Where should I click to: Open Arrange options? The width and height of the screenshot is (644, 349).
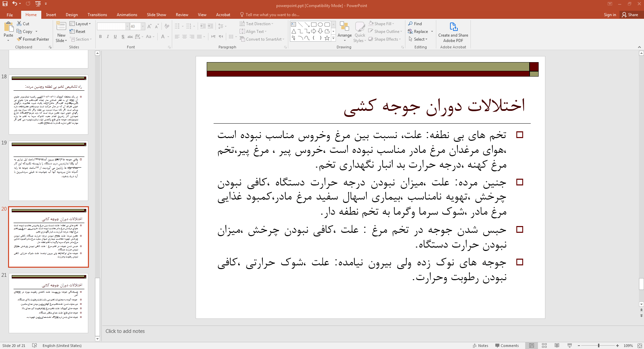point(345,32)
